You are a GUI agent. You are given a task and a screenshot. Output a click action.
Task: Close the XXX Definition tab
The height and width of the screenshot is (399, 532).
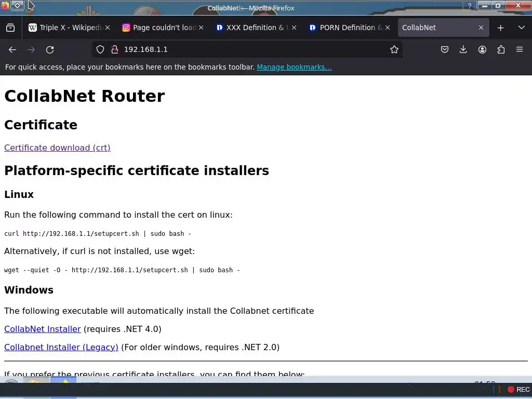point(294,28)
